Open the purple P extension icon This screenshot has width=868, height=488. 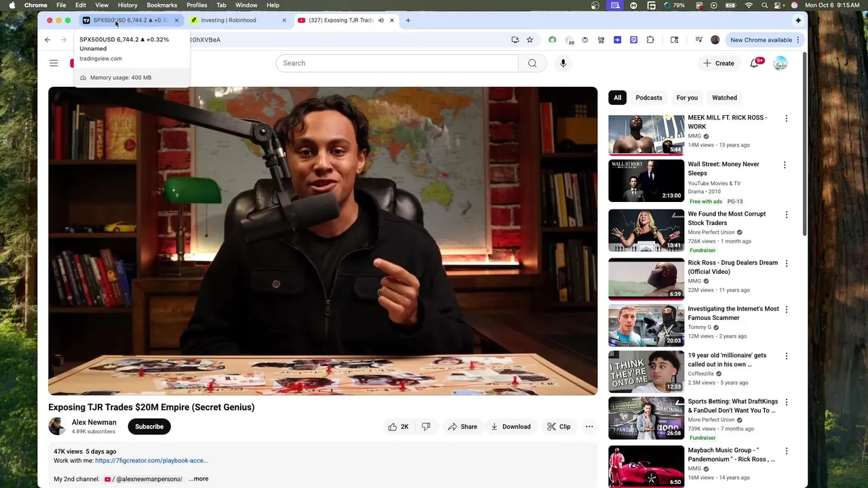(634, 40)
